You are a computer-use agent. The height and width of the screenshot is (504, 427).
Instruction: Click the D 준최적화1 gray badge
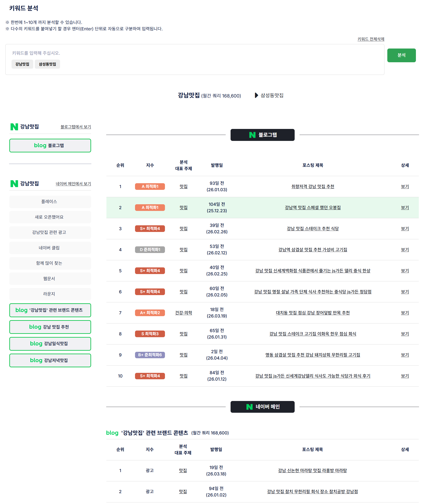tap(150, 250)
